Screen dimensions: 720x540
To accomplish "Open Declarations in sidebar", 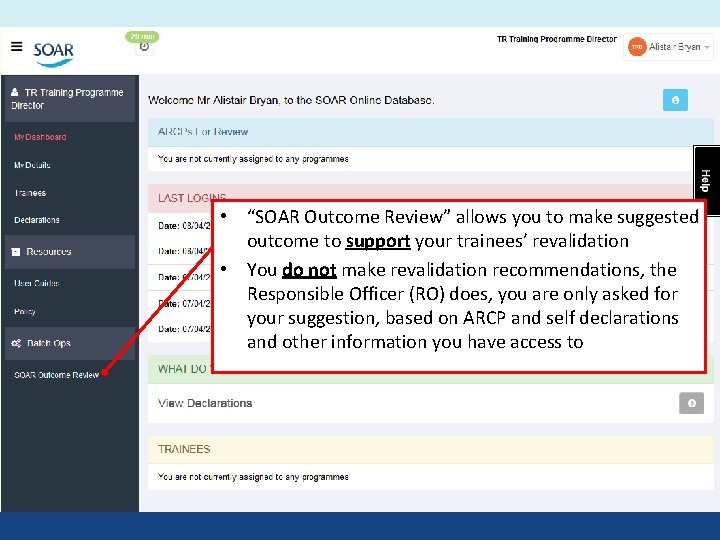I will tap(37, 220).
